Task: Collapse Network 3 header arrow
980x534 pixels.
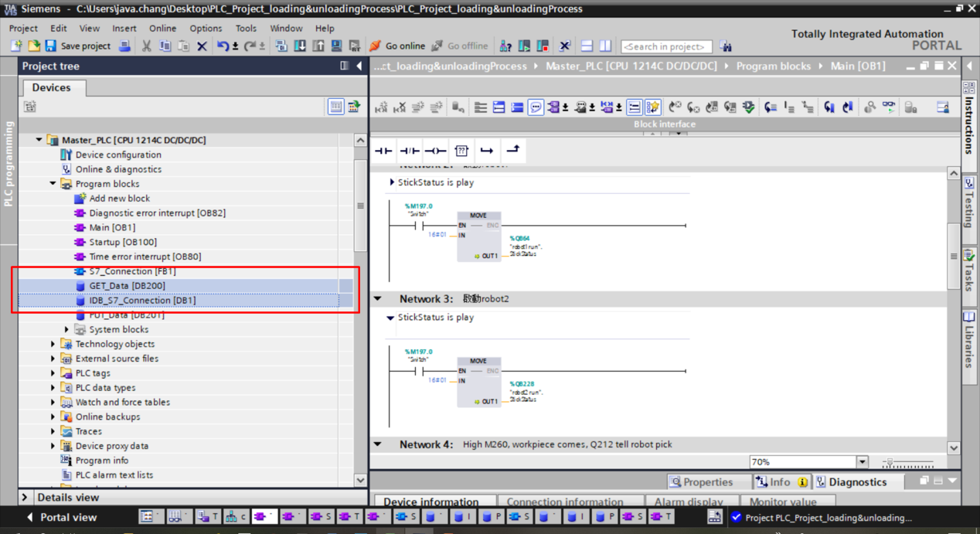Action: coord(378,298)
